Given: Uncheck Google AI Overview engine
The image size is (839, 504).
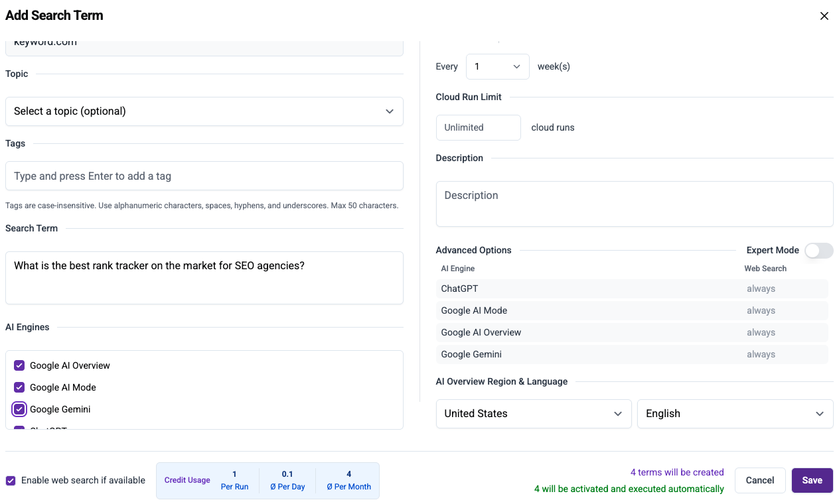Looking at the screenshot, I should pos(19,365).
